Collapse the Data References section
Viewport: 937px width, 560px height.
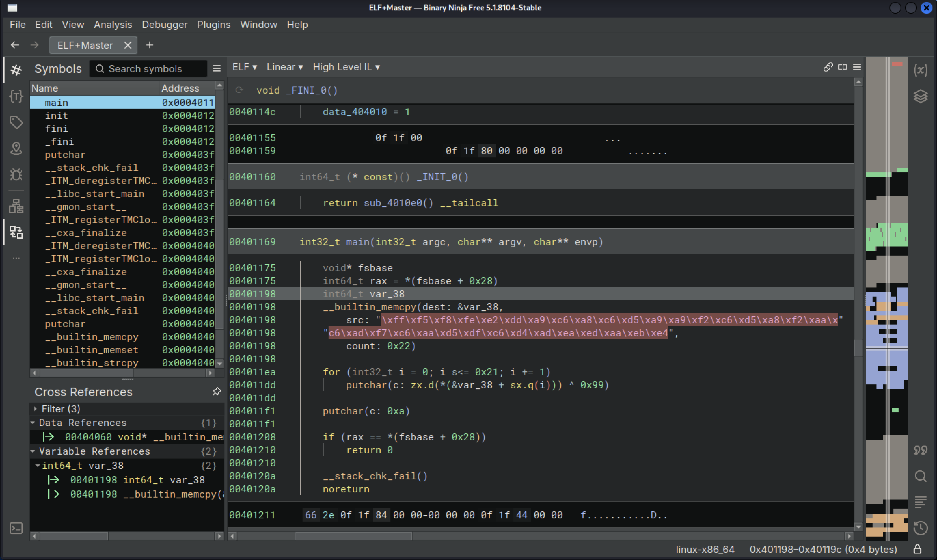click(x=33, y=423)
